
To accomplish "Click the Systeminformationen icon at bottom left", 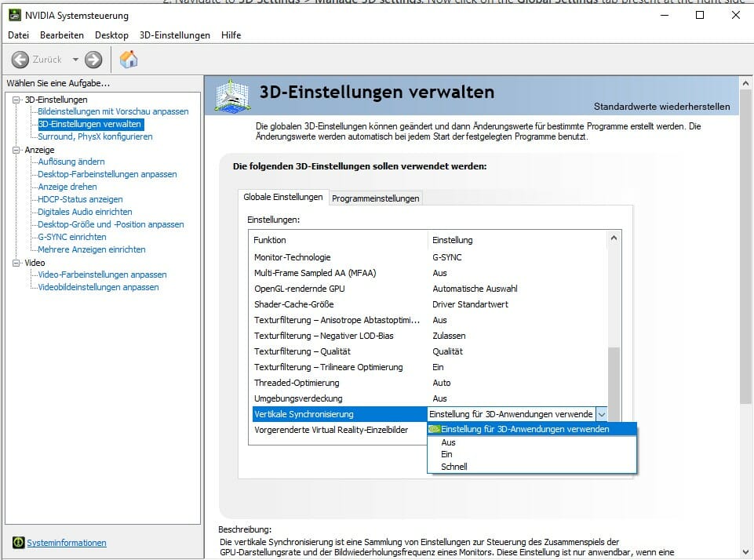I will point(18,543).
